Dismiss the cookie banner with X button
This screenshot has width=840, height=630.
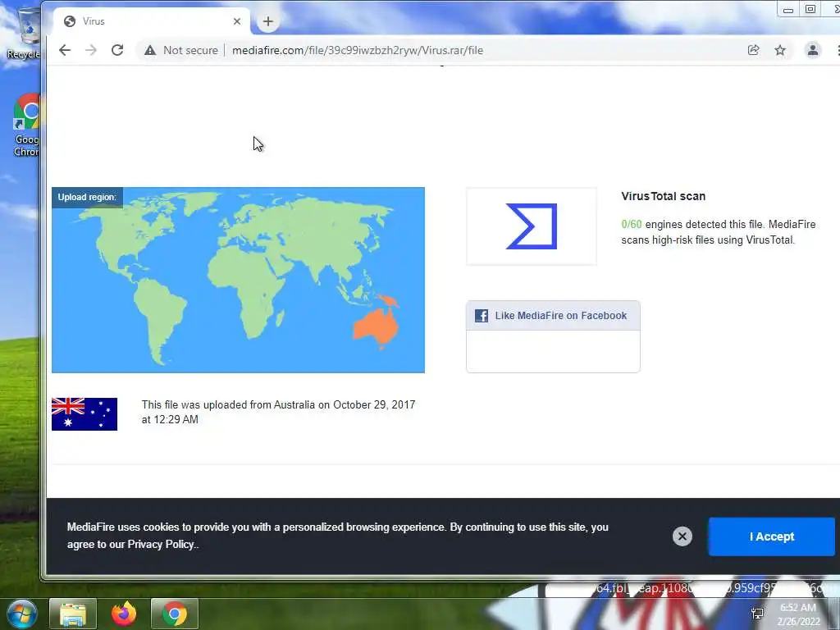[682, 536]
